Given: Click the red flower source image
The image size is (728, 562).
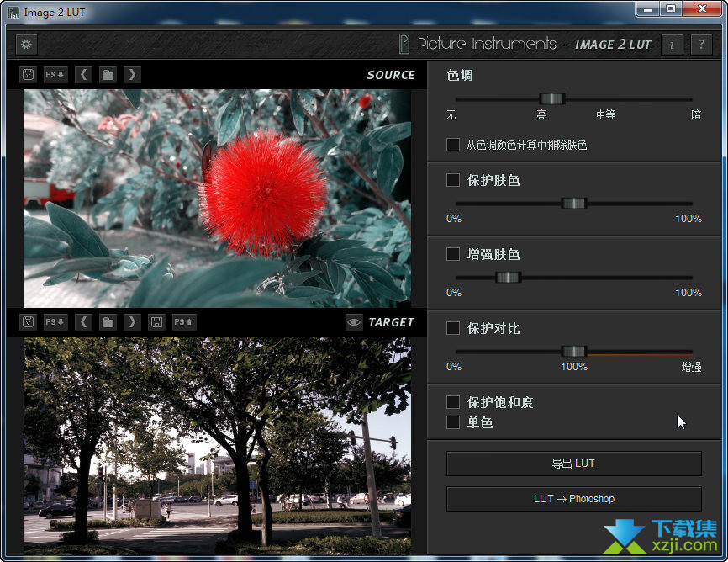Looking at the screenshot, I should (217, 199).
